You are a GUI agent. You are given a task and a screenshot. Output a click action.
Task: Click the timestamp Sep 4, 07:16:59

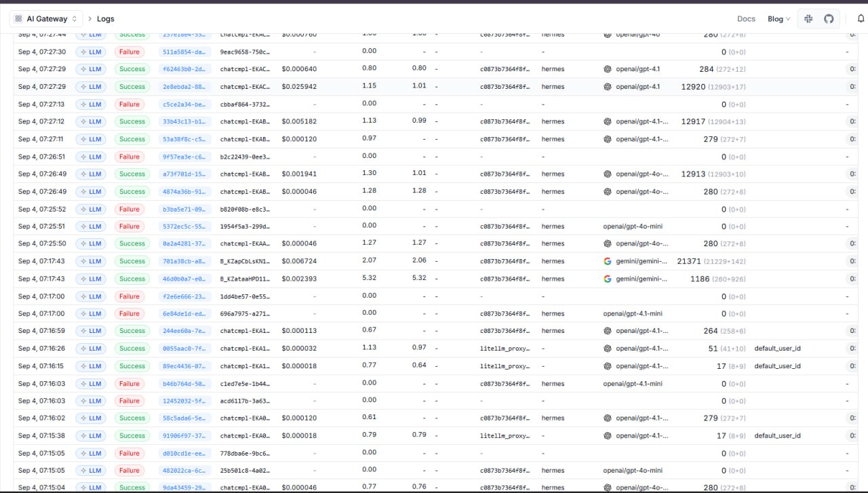coord(41,331)
